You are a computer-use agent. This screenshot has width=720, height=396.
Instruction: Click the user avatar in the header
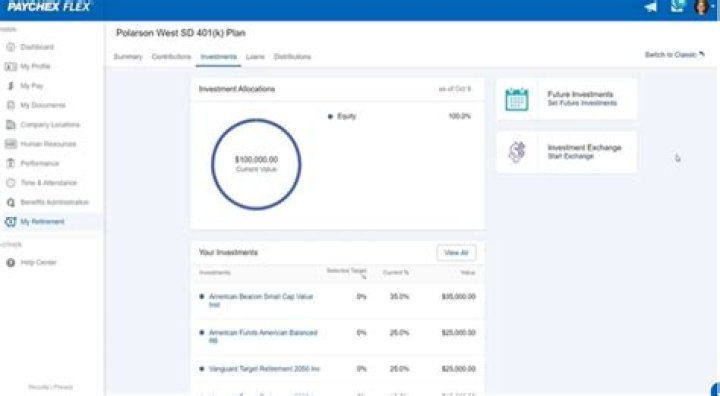[x=701, y=6]
